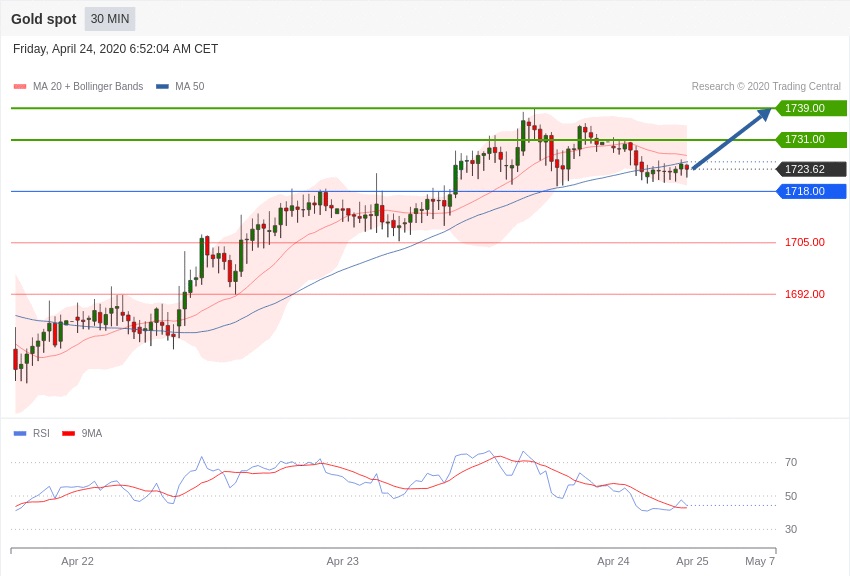The height and width of the screenshot is (576, 850).
Task: Click the Apr 24 date axis label
Action: click(x=613, y=561)
